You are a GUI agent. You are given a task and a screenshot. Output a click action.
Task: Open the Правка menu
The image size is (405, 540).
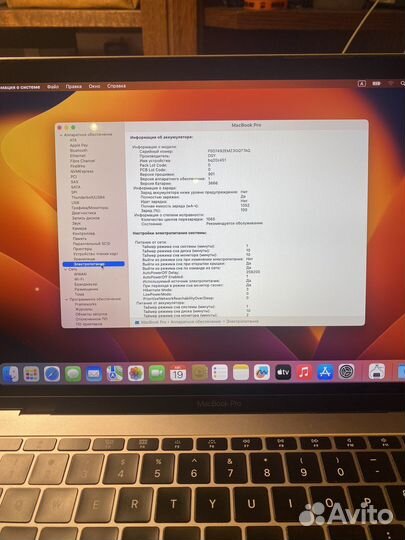pos(74,86)
